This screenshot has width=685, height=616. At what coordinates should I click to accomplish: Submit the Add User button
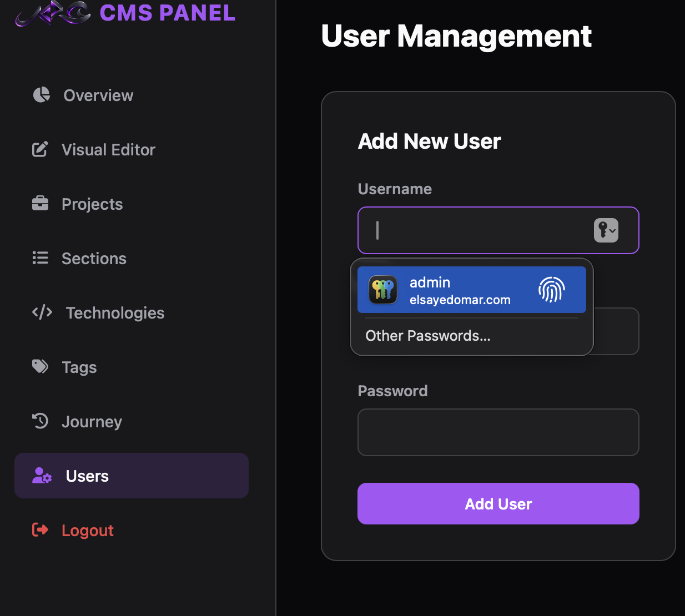click(x=498, y=504)
